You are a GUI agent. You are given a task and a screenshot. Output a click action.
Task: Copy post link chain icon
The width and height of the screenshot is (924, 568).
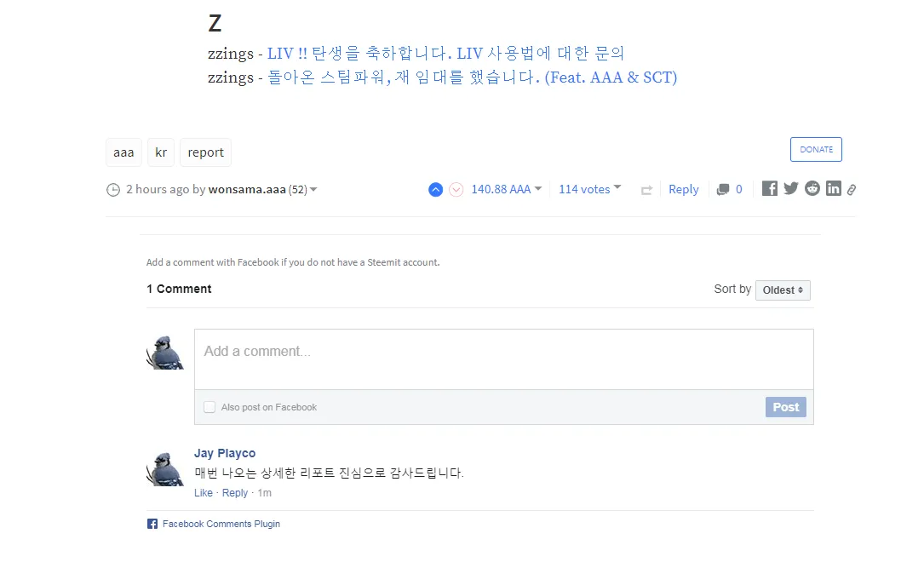coord(852,190)
